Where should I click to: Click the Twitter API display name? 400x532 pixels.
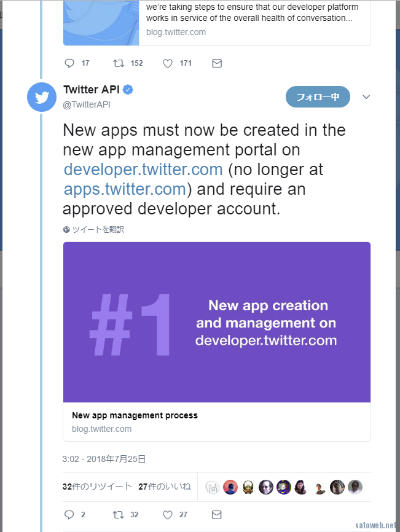92,90
